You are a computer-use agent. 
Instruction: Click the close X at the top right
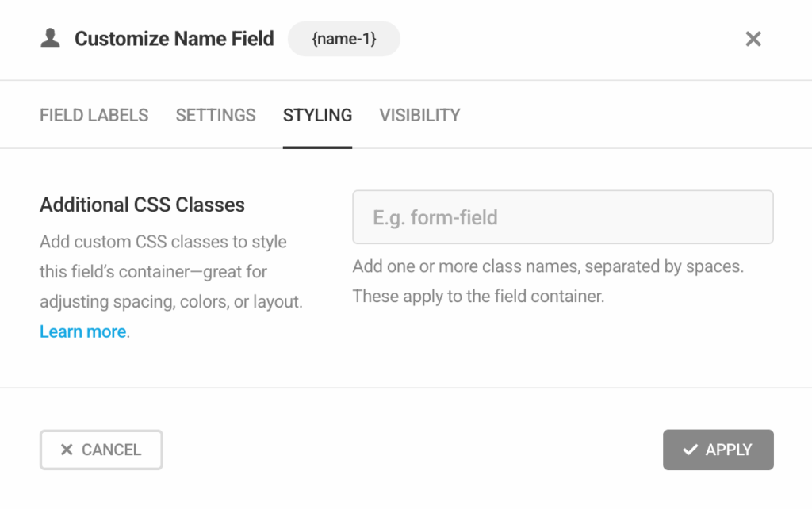(753, 38)
